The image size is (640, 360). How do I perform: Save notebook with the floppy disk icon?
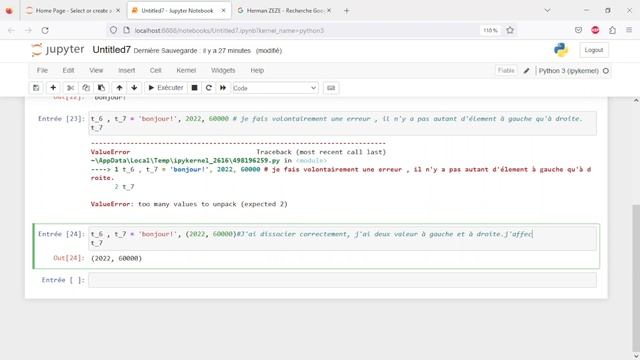(x=36, y=88)
